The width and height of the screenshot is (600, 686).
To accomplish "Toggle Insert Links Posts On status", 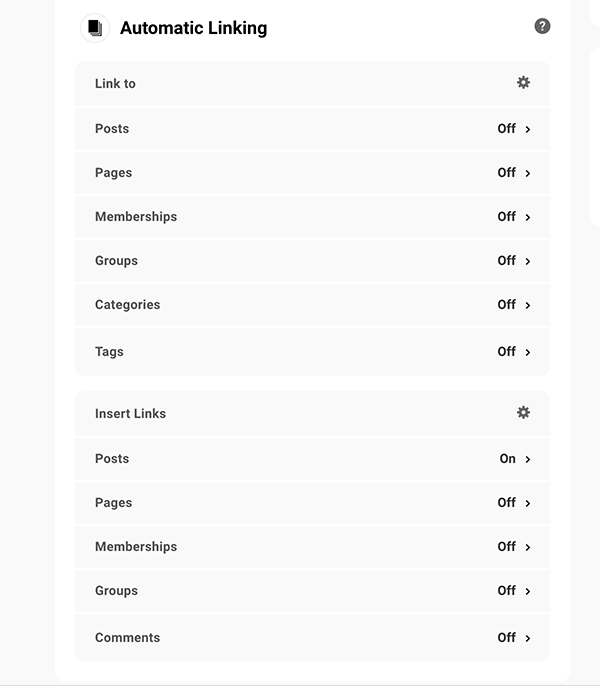I will (x=507, y=459).
